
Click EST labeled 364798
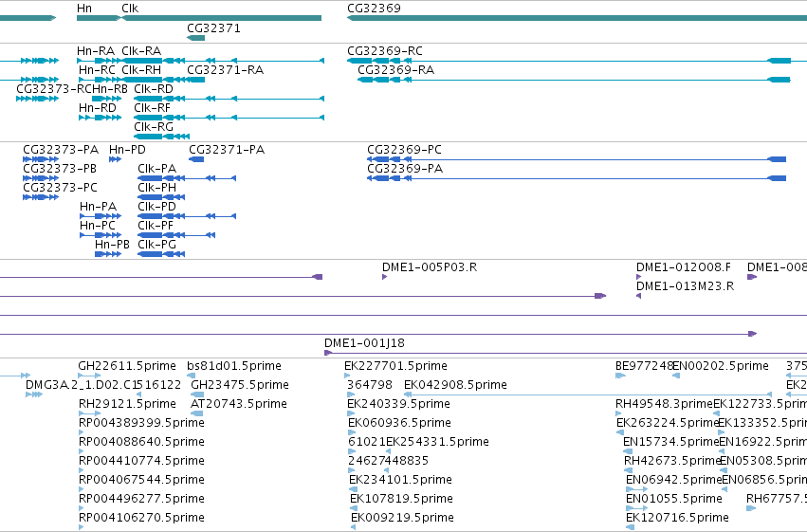coord(370,385)
